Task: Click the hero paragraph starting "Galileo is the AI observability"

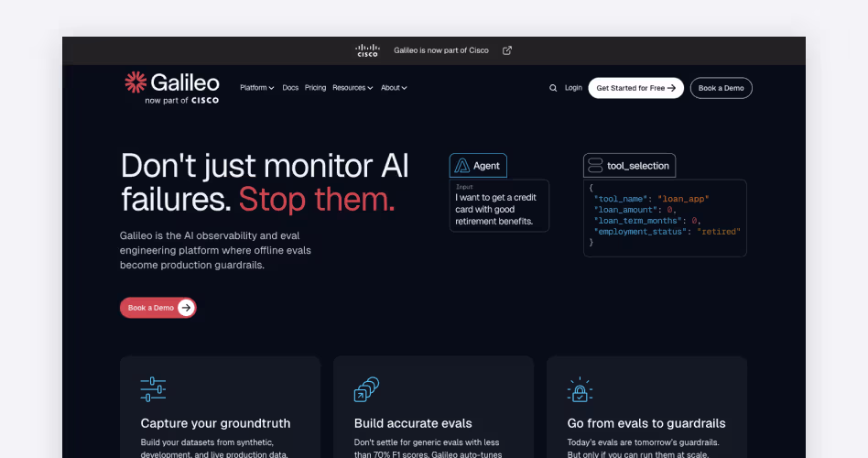Action: (x=215, y=250)
